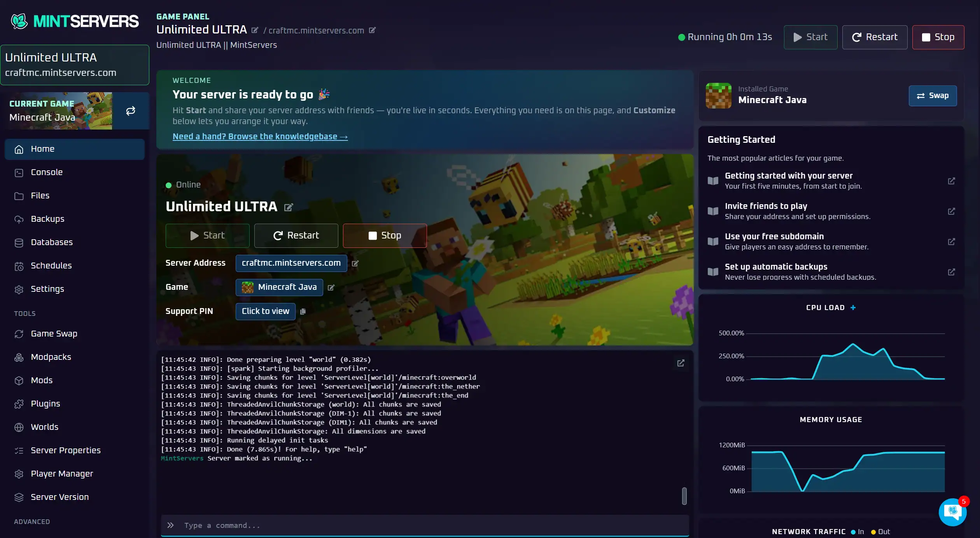980x538 pixels.
Task: Pop out console in new window icon
Action: point(681,363)
